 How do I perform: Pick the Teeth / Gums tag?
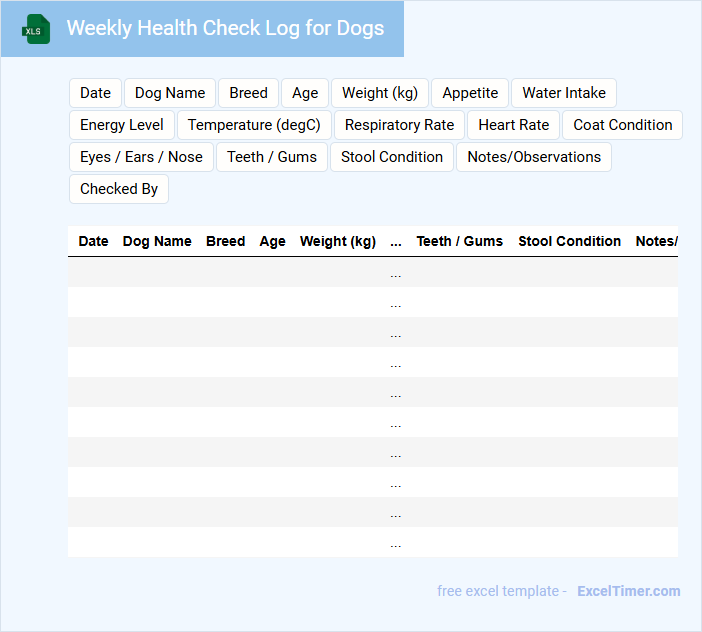point(272,157)
